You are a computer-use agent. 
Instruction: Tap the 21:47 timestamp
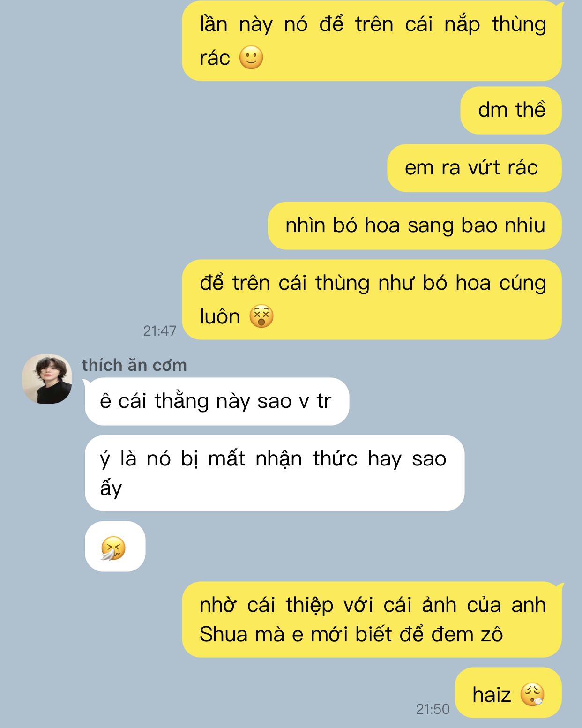point(159,331)
